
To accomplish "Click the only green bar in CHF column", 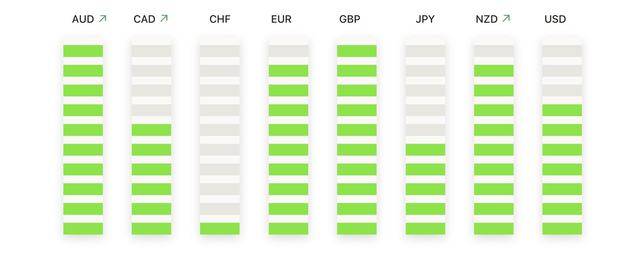I will pyautogui.click(x=220, y=229).
